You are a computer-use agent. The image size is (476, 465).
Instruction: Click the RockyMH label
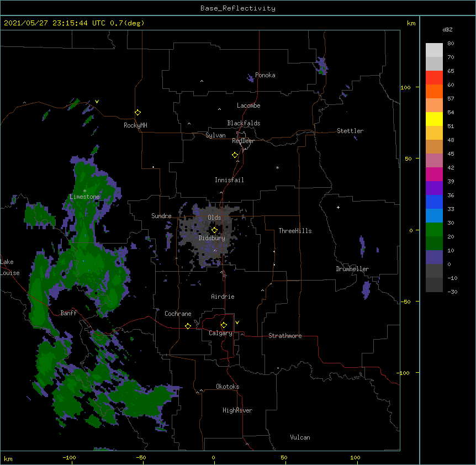click(135, 125)
